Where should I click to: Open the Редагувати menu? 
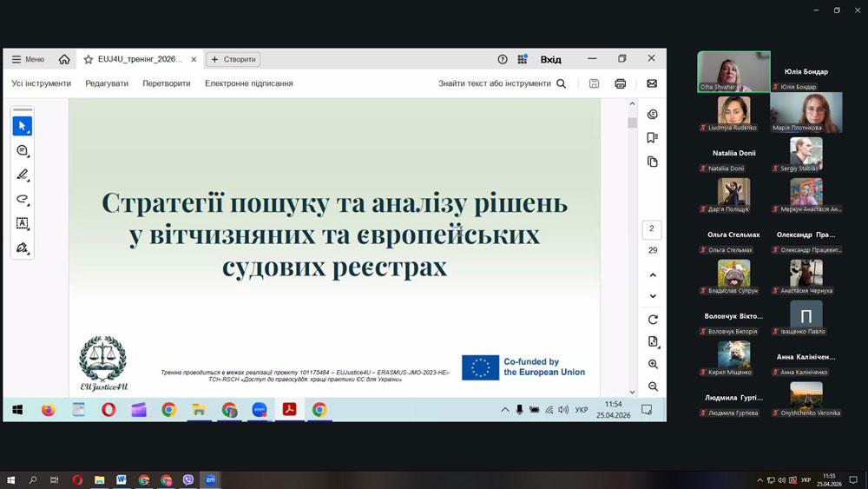point(107,83)
